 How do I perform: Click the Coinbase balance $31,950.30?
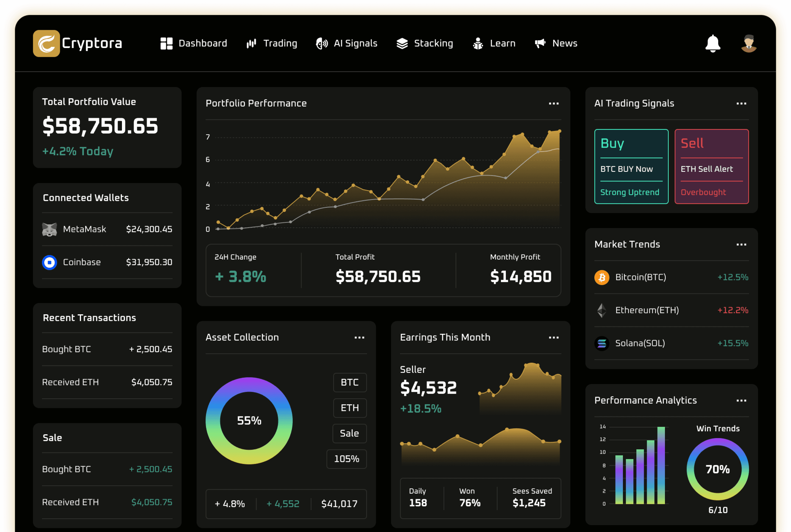pos(149,262)
